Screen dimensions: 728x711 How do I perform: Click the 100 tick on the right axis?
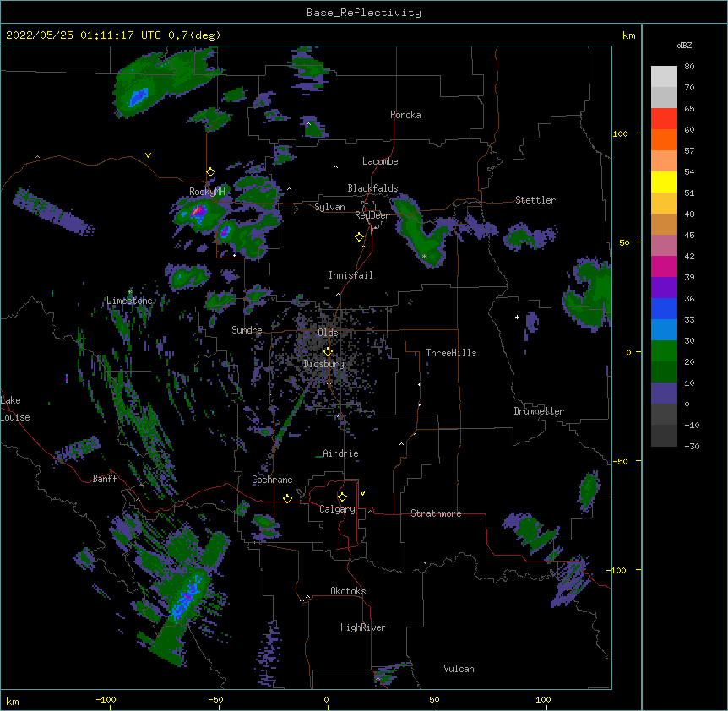point(620,133)
